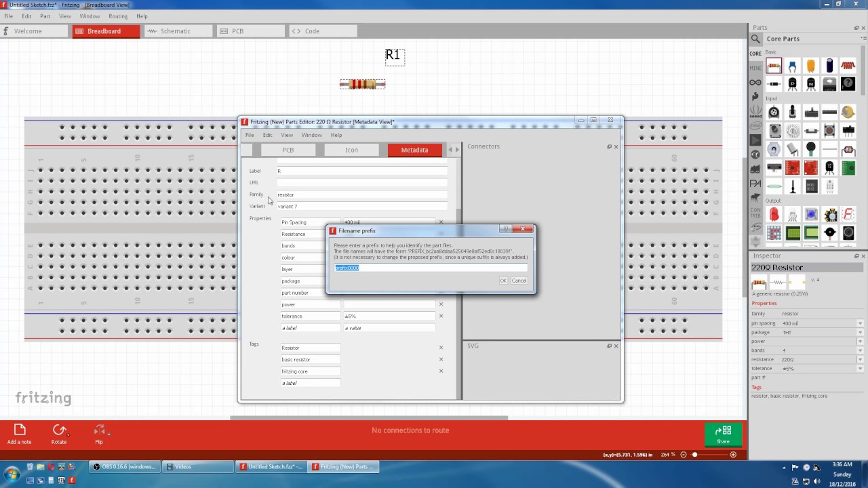
Task: Open the Arduino parts bin
Action: 755,83
